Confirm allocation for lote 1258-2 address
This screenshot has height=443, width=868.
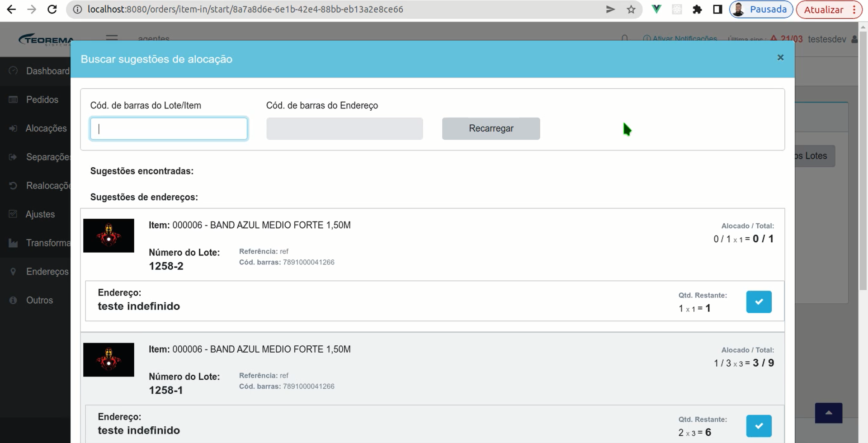(x=759, y=302)
